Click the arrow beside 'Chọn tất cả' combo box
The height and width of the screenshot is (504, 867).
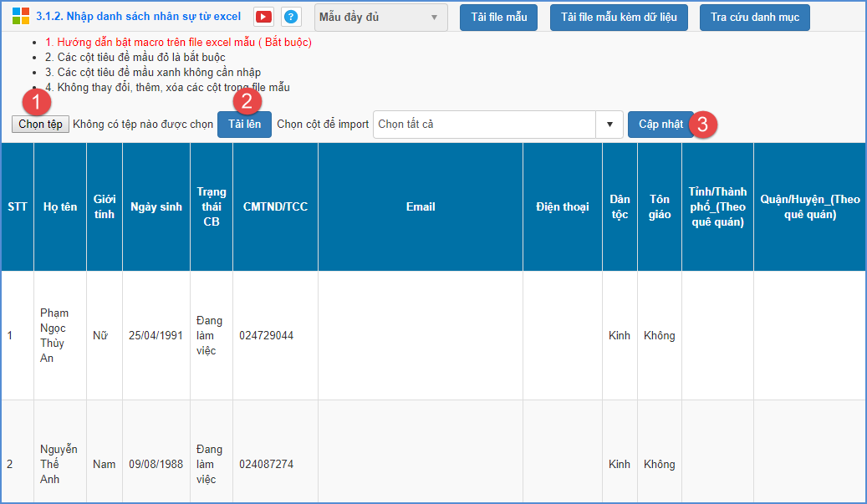(x=609, y=125)
